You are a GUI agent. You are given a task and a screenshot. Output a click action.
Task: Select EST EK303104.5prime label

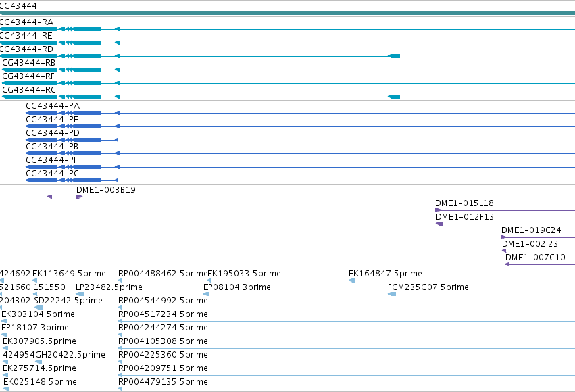[38, 315]
